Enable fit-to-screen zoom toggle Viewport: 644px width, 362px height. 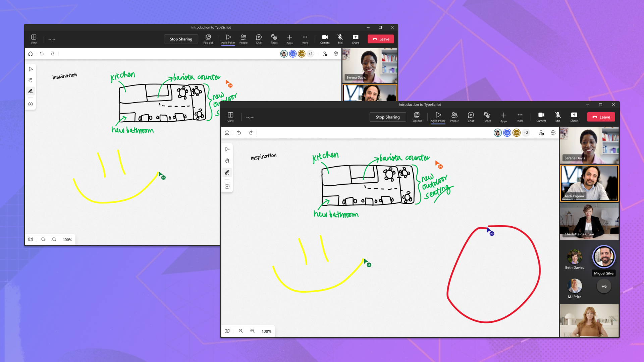227,331
